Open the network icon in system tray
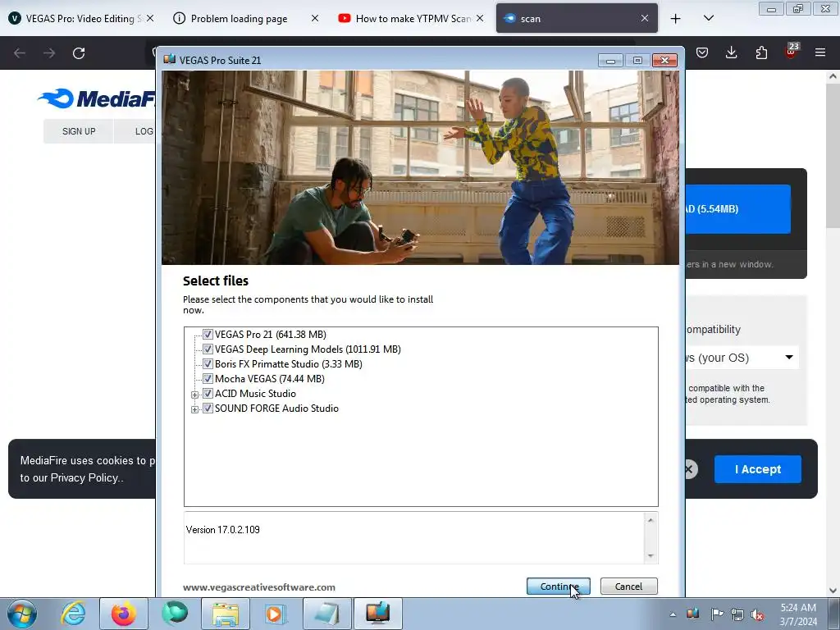This screenshot has width=840, height=630. point(737,614)
